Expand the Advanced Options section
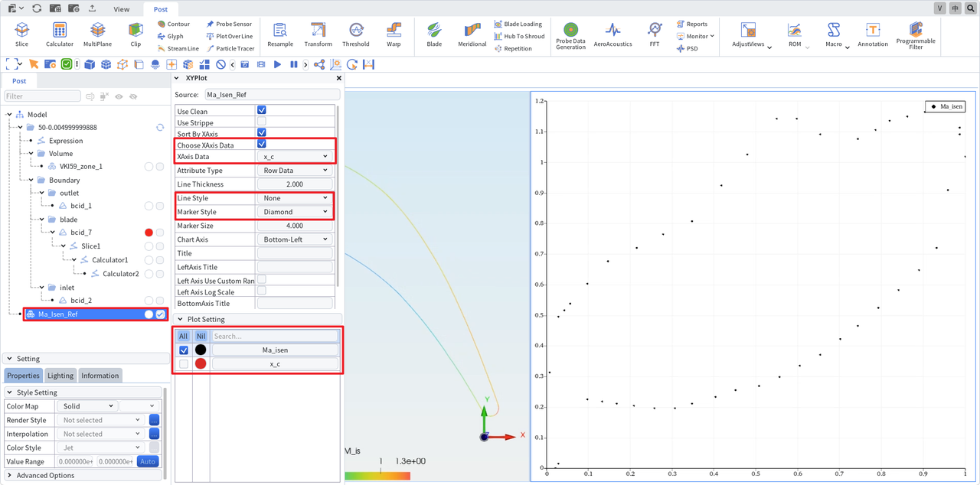This screenshot has width=980, height=485. pyautogui.click(x=45, y=475)
